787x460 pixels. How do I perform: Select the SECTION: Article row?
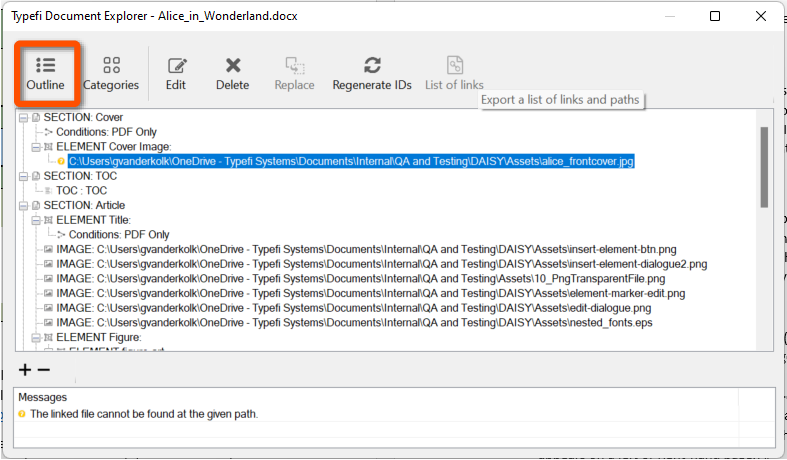84,205
